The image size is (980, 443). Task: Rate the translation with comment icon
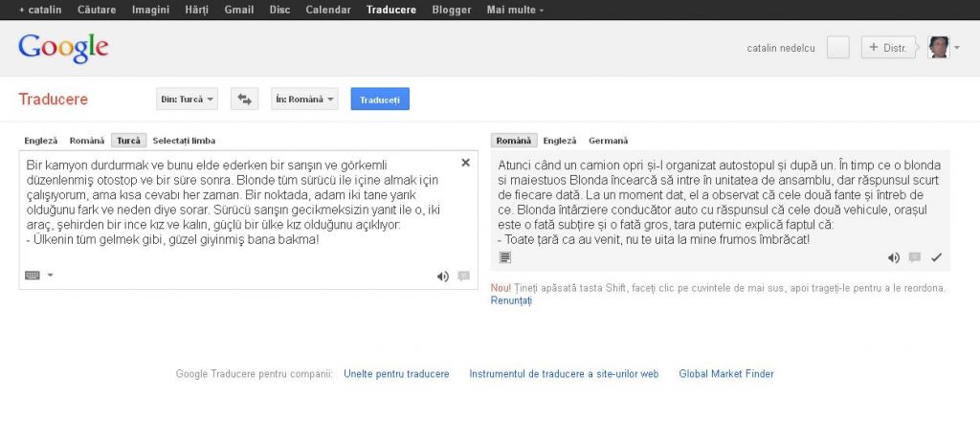[915, 257]
